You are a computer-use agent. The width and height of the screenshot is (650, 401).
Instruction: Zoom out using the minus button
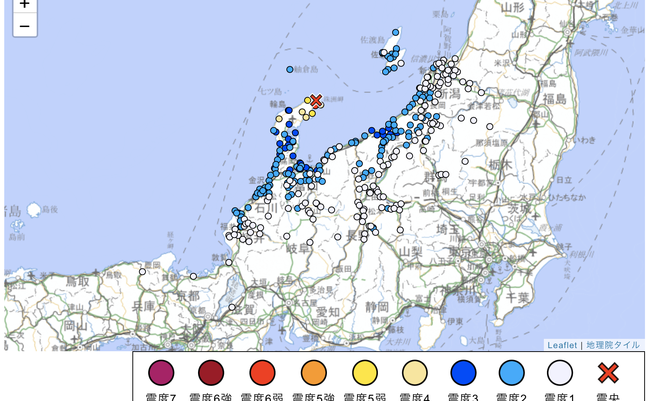(25, 26)
